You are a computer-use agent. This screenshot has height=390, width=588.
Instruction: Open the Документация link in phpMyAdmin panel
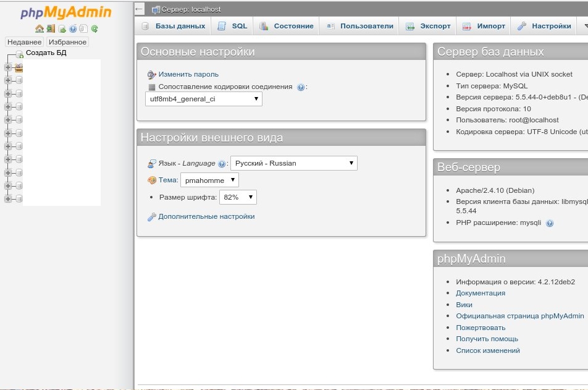(481, 293)
